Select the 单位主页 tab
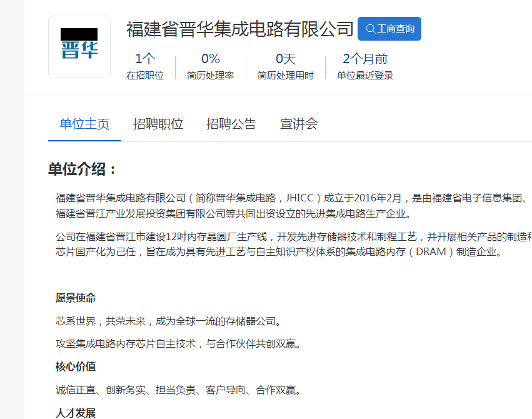 click(x=84, y=124)
